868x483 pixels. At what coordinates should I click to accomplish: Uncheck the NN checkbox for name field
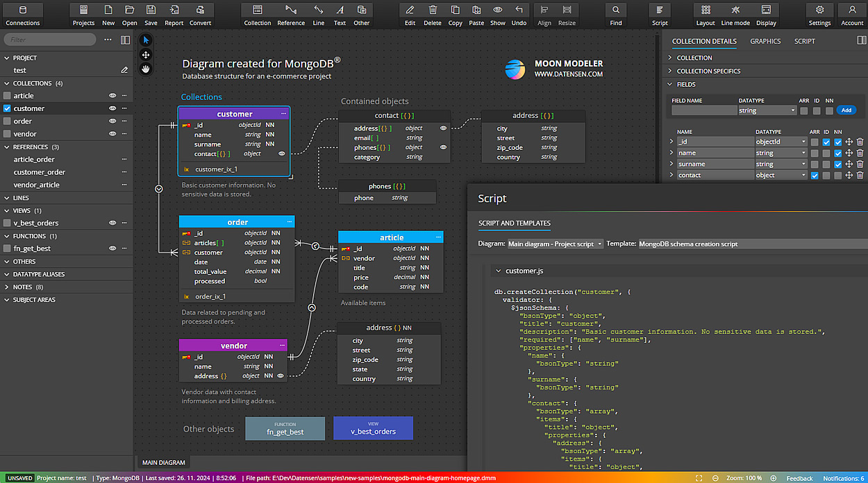click(x=837, y=153)
